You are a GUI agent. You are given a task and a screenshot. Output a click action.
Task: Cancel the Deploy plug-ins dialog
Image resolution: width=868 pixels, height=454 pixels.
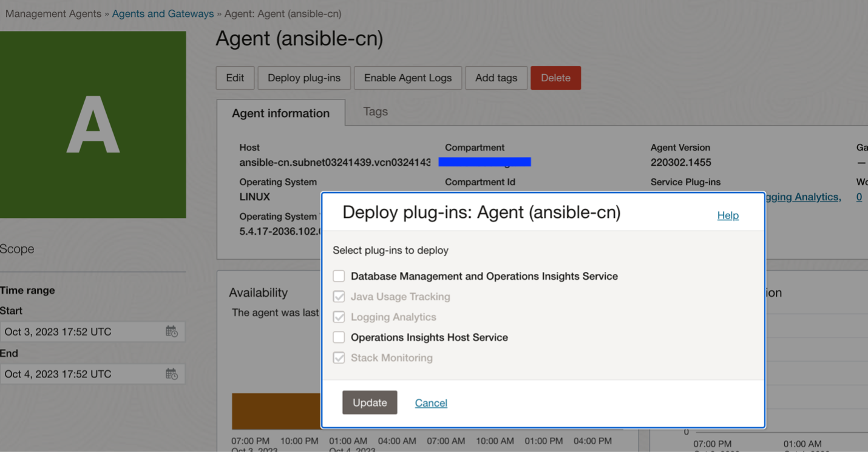point(431,403)
